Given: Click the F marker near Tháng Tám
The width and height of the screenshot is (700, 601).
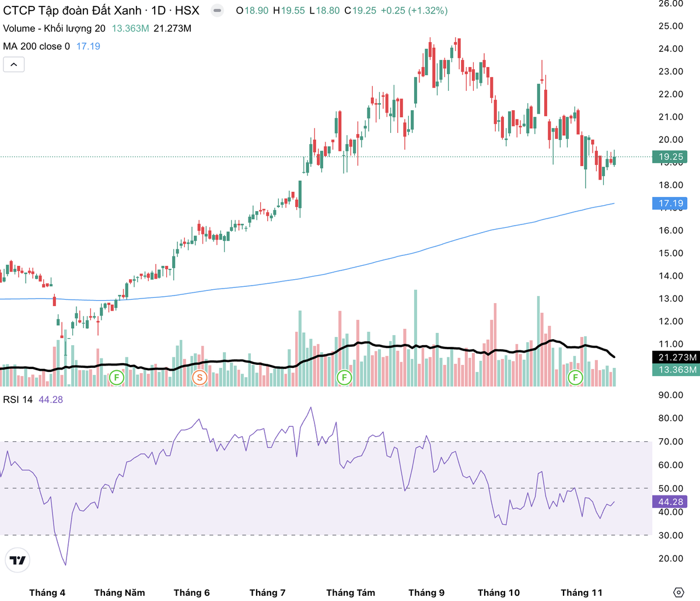Looking at the screenshot, I should click(x=344, y=378).
